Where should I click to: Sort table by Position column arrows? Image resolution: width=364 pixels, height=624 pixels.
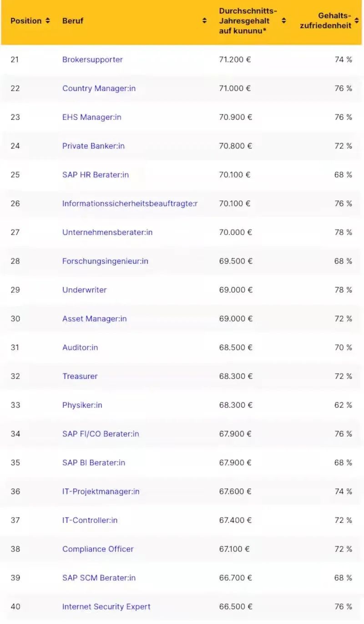[x=47, y=21]
